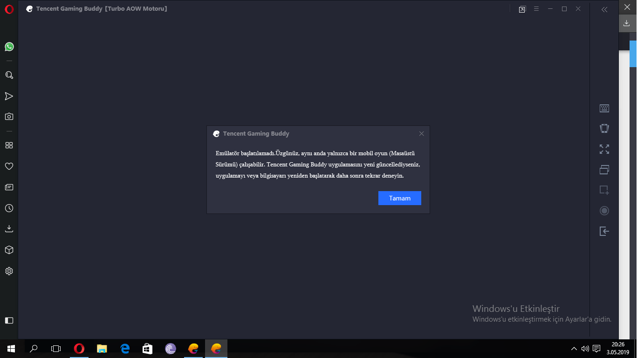
Task: Close the Tencent Gaming Buddy main window
Action: tap(578, 9)
